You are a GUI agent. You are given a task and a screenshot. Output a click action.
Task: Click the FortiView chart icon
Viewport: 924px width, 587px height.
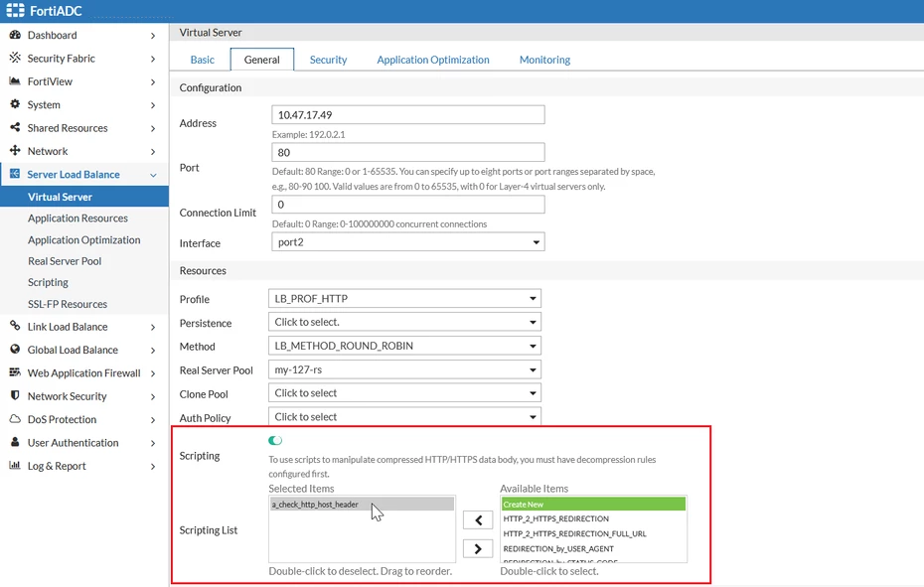click(15, 80)
